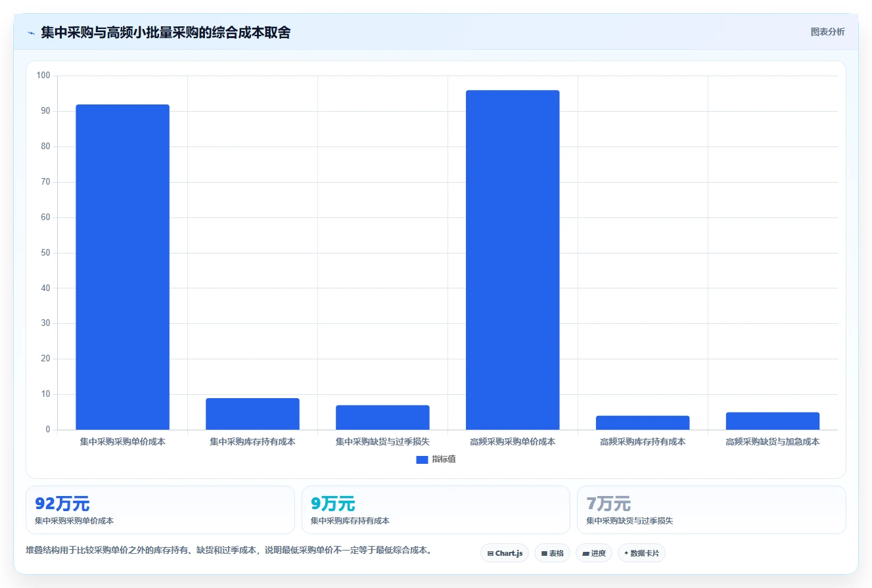
Task: Click axis label 集中采购采购单价成本
Action: coord(123,442)
